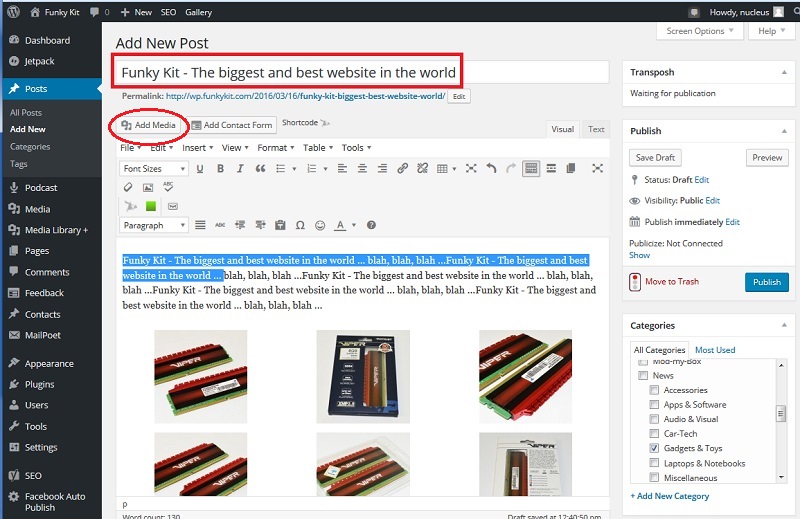Open the editor Insert menu
The height and width of the screenshot is (519, 800).
point(197,148)
